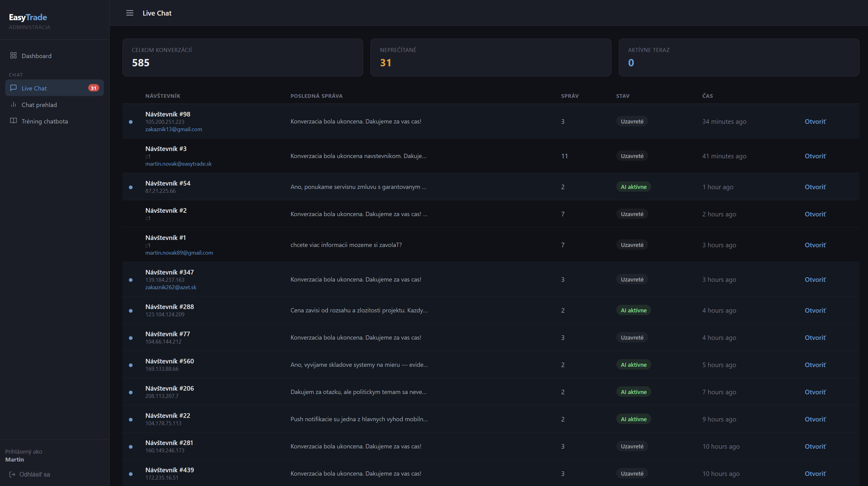The width and height of the screenshot is (868, 486).
Task: Click Uzavreté badge of Návštevník #347
Action: click(x=632, y=279)
